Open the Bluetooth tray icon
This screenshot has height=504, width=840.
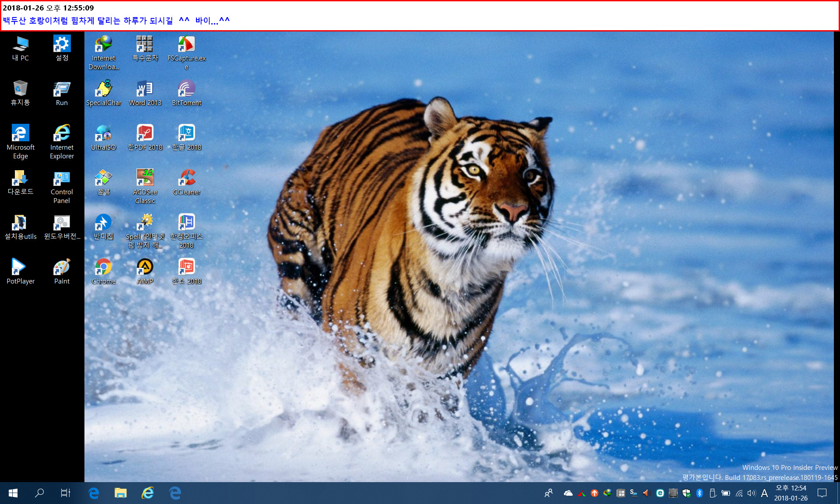click(700, 493)
